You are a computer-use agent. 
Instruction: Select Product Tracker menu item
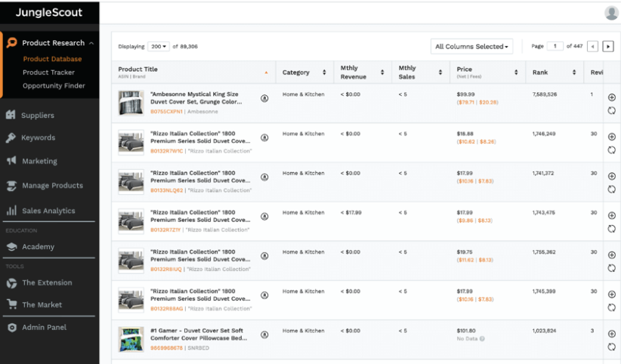point(48,72)
